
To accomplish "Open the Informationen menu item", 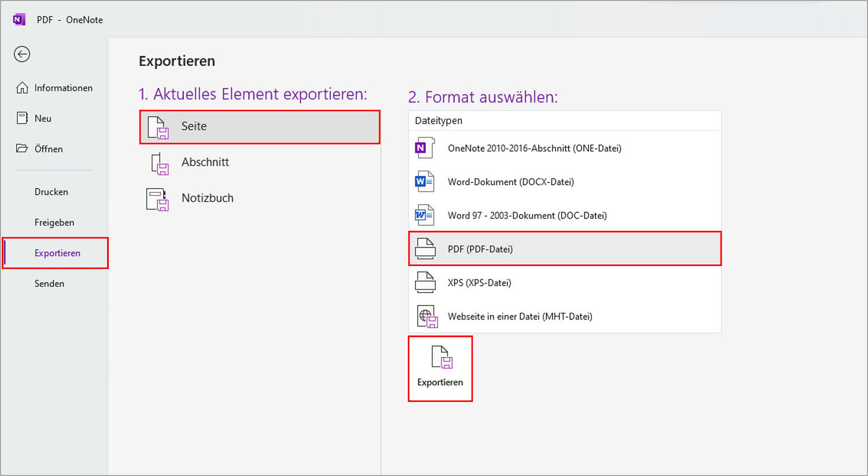I will (x=55, y=88).
